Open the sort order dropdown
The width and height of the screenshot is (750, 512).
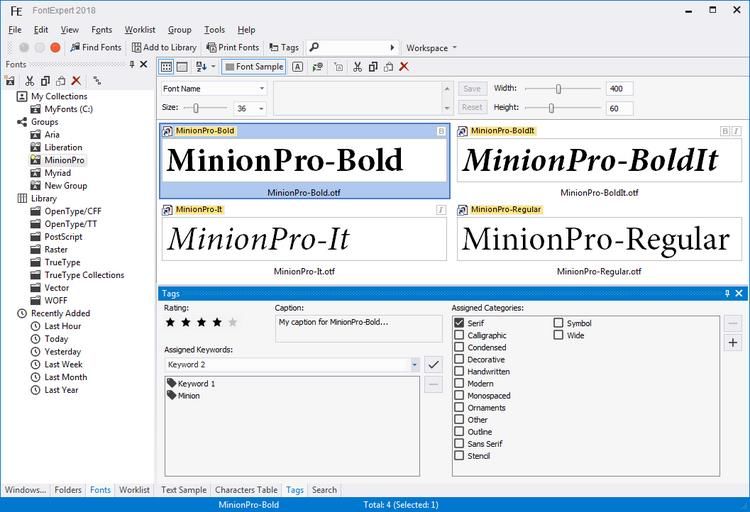[x=206, y=67]
